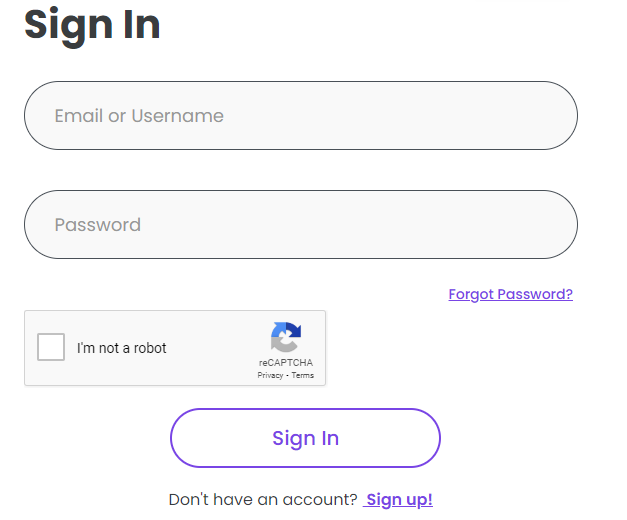Screen dimensions: 627x520
Task: Open the Forgot Password? link
Action: tap(510, 294)
